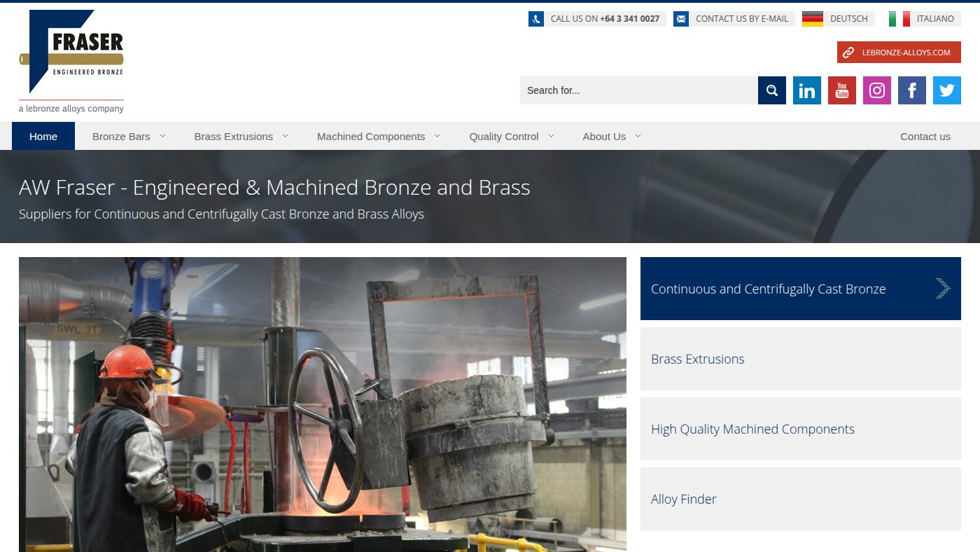The height and width of the screenshot is (552, 980).
Task: Open the Instagram profile icon
Action: [x=877, y=90]
